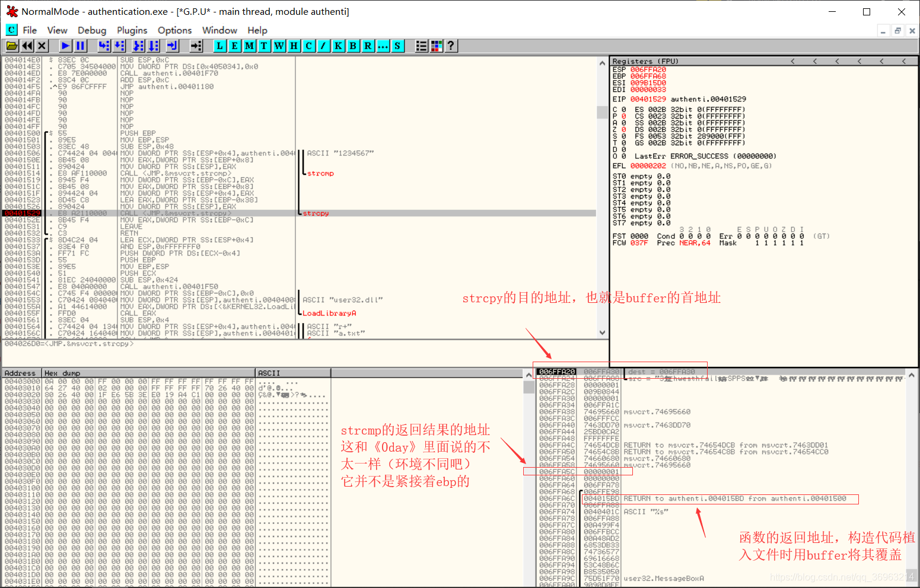Toggle the Z flag in registers

623,129
